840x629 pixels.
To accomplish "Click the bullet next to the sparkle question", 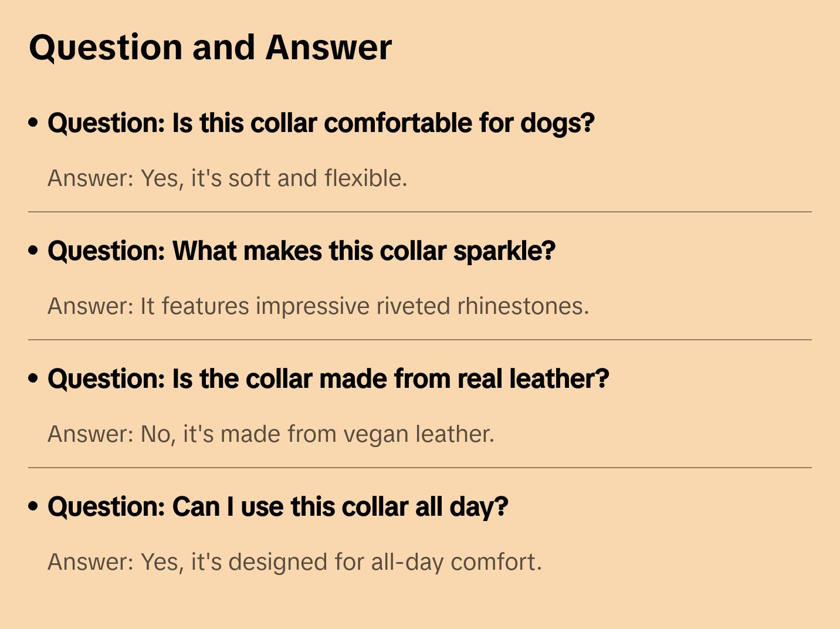I will [33, 251].
